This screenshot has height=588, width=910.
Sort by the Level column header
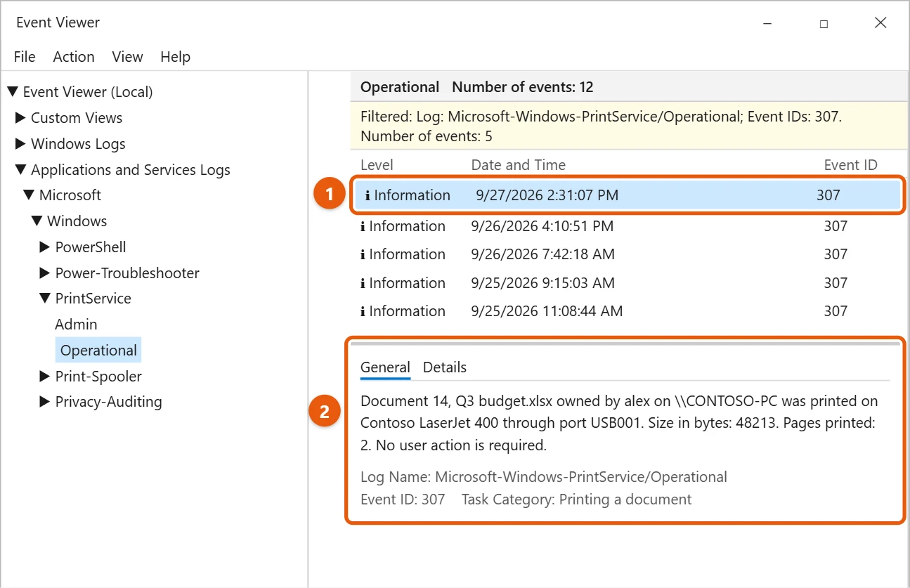pyautogui.click(x=377, y=165)
